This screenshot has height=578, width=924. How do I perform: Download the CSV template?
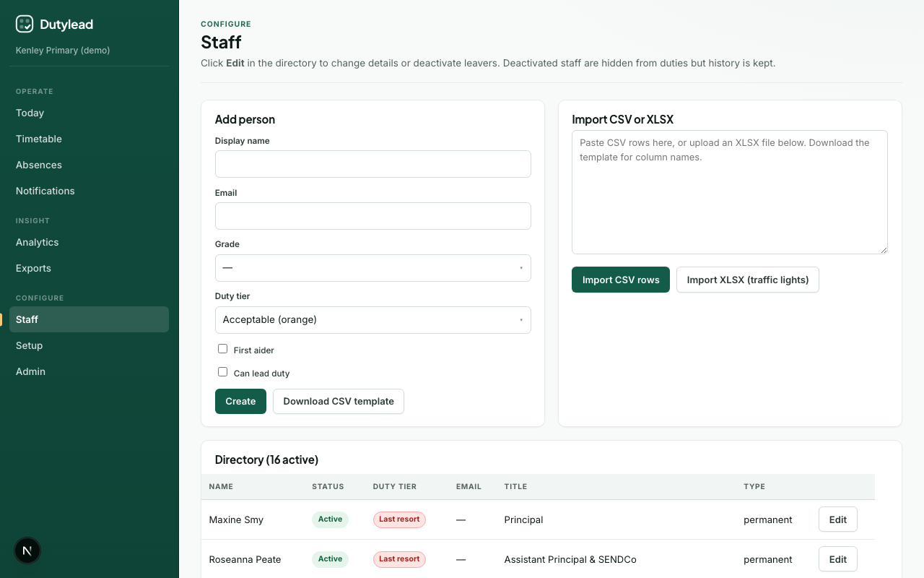pos(339,401)
